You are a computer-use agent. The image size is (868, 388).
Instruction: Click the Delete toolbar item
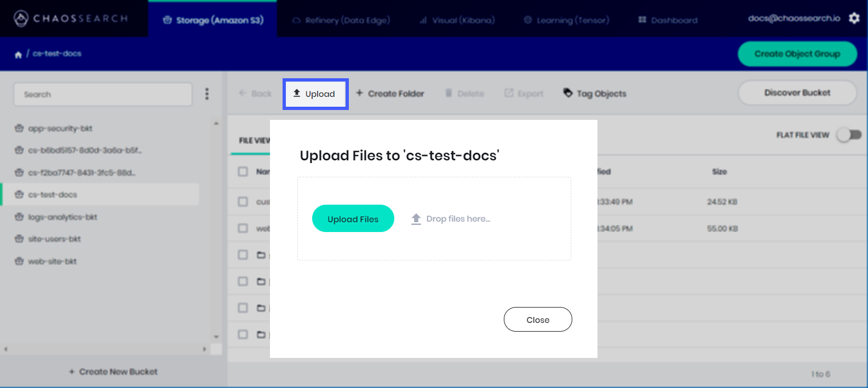464,94
